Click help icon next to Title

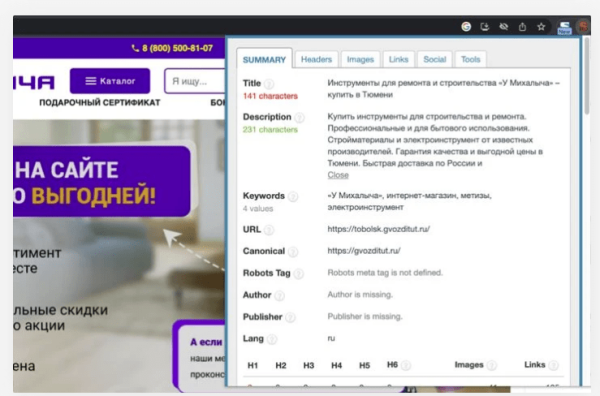tap(269, 83)
